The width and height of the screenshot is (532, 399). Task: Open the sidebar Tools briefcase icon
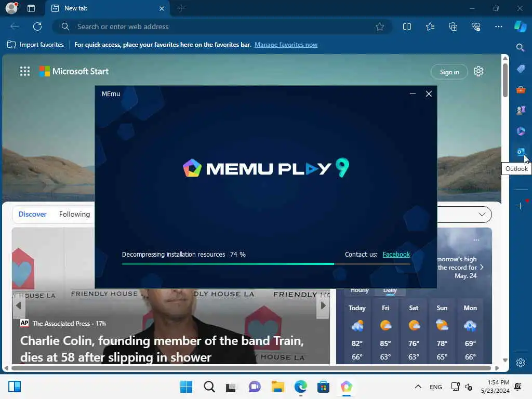(521, 89)
